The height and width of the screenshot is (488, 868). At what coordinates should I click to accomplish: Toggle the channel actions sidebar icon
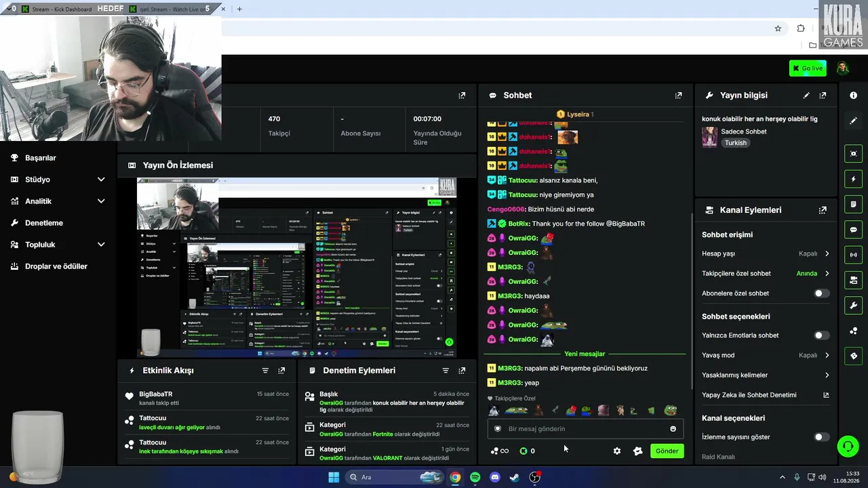853,280
